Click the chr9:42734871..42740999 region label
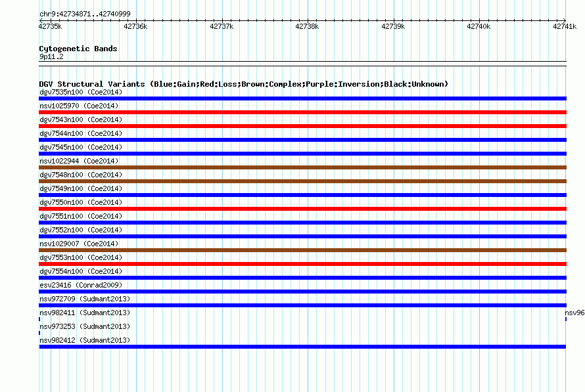Screen dimensions: 585x392 click(85, 14)
